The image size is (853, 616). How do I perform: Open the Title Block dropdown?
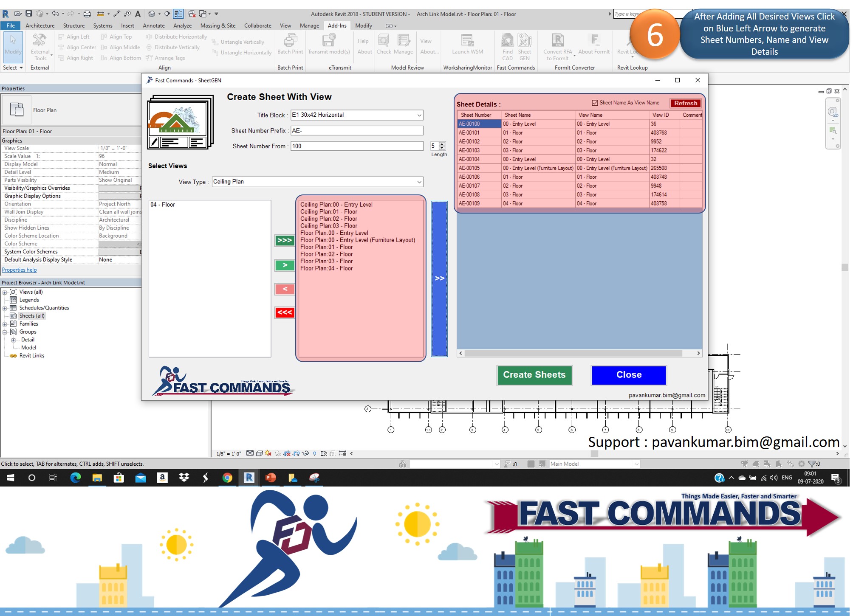(419, 115)
